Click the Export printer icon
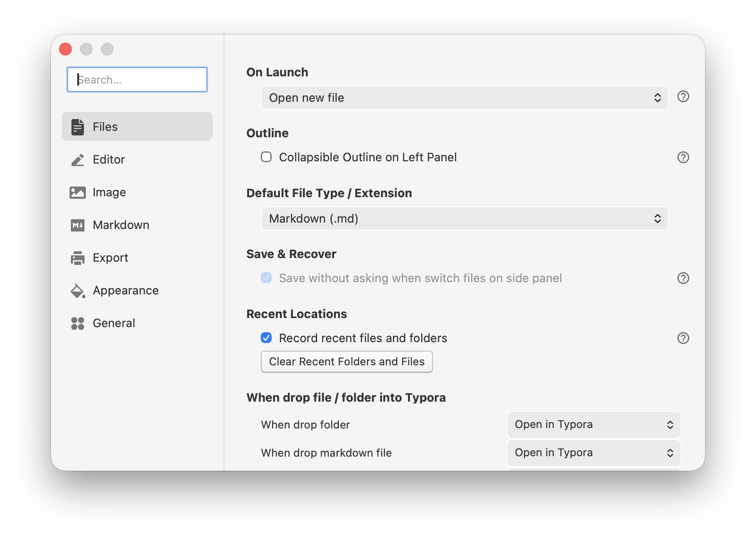Image resolution: width=756 pixels, height=538 pixels. (x=78, y=258)
